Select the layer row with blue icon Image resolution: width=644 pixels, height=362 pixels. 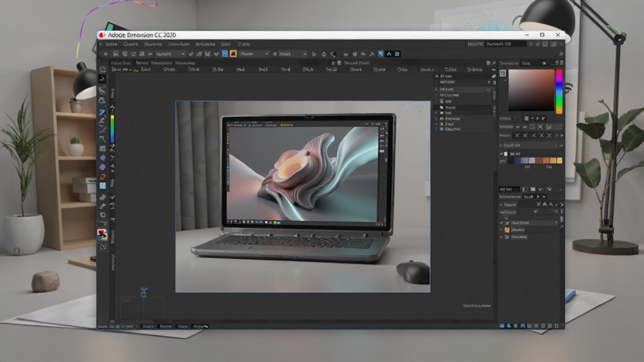pyautogui.click(x=462, y=129)
